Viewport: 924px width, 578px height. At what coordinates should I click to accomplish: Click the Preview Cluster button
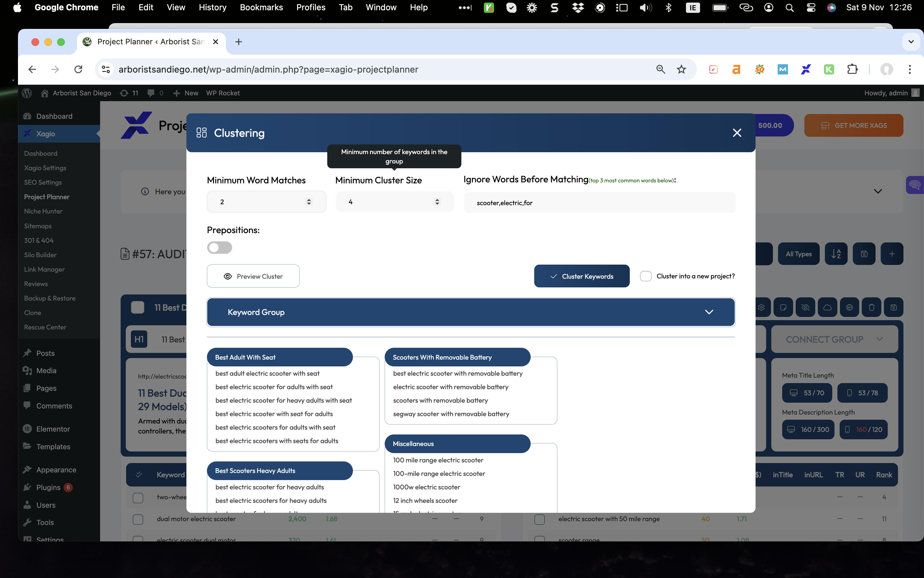[253, 276]
